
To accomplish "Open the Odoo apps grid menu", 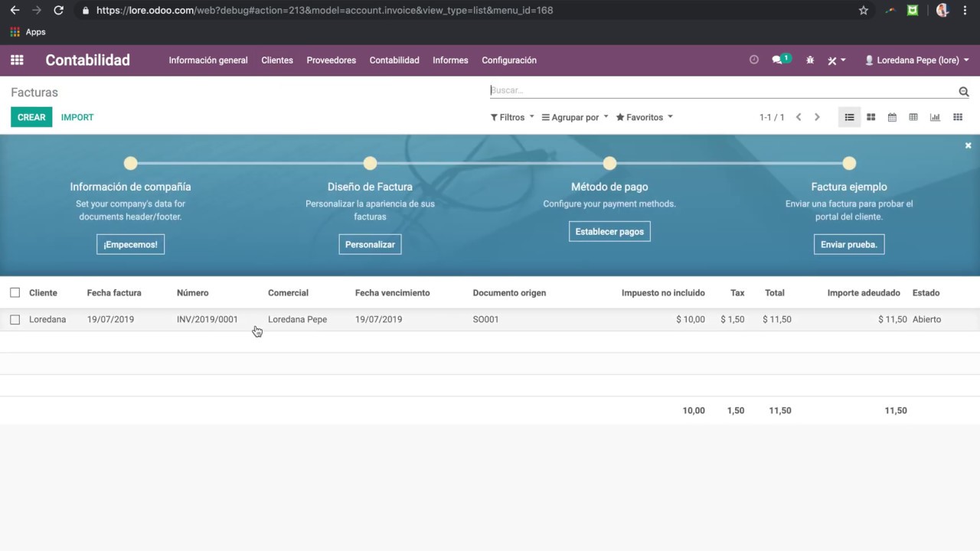I will [x=17, y=60].
